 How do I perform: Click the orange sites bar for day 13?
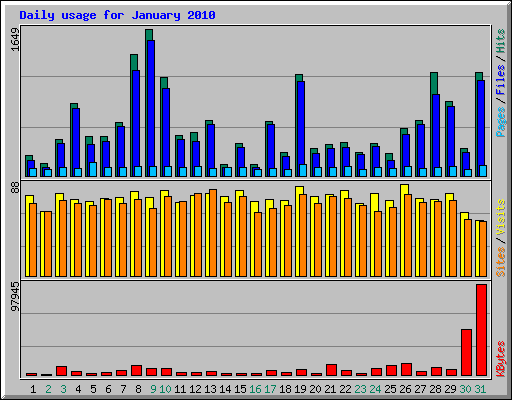pyautogui.click(x=213, y=233)
